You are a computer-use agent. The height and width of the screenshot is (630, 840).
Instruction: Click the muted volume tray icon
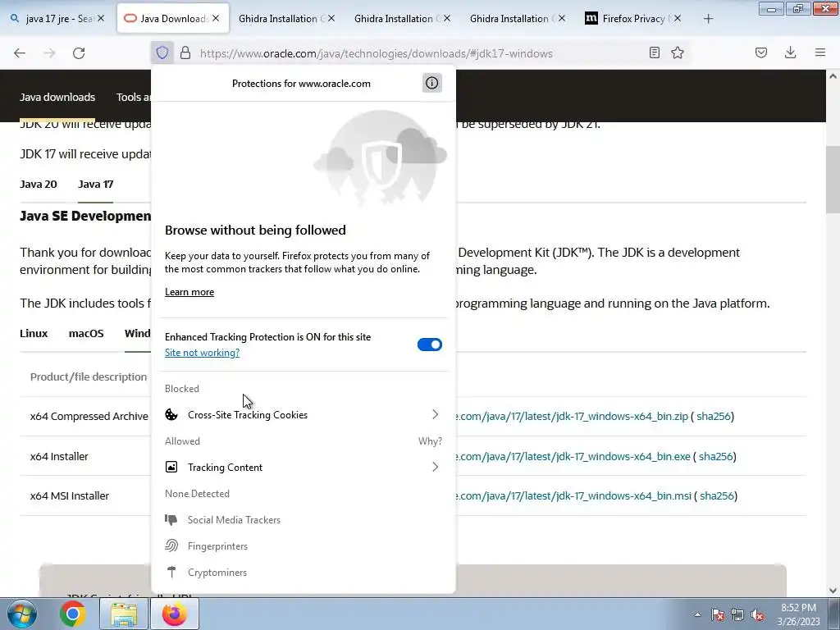pyautogui.click(x=757, y=614)
